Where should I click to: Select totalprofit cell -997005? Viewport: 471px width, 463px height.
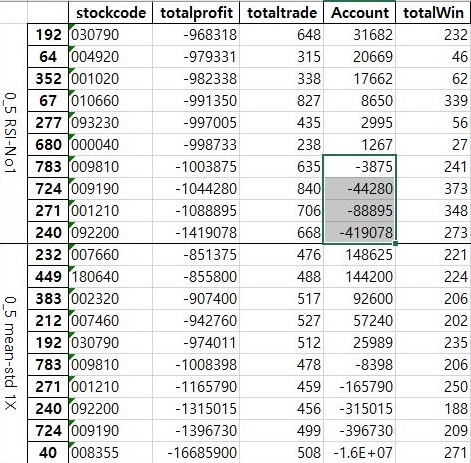(196, 123)
